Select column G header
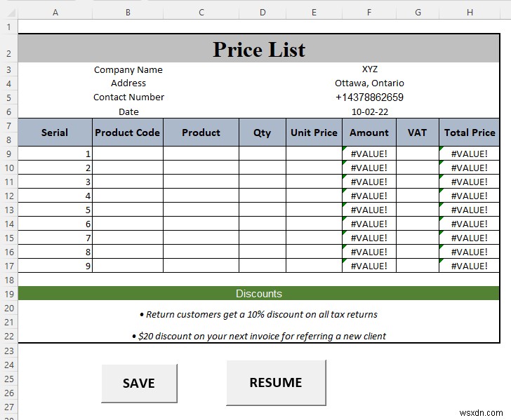 pyautogui.click(x=418, y=13)
